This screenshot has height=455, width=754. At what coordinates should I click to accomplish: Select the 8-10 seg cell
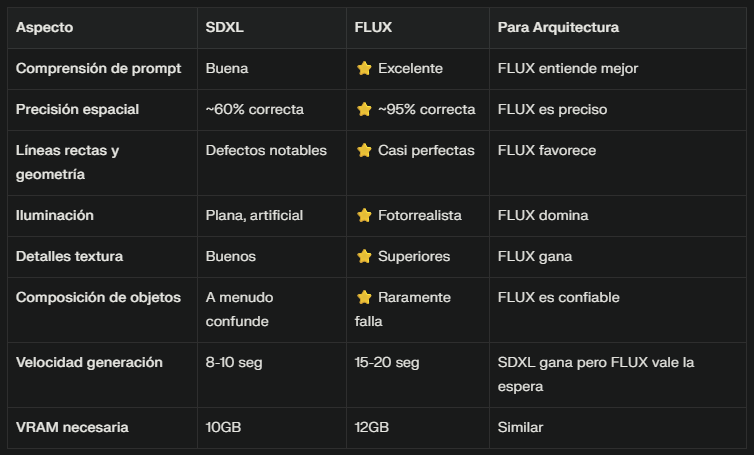[234, 362]
